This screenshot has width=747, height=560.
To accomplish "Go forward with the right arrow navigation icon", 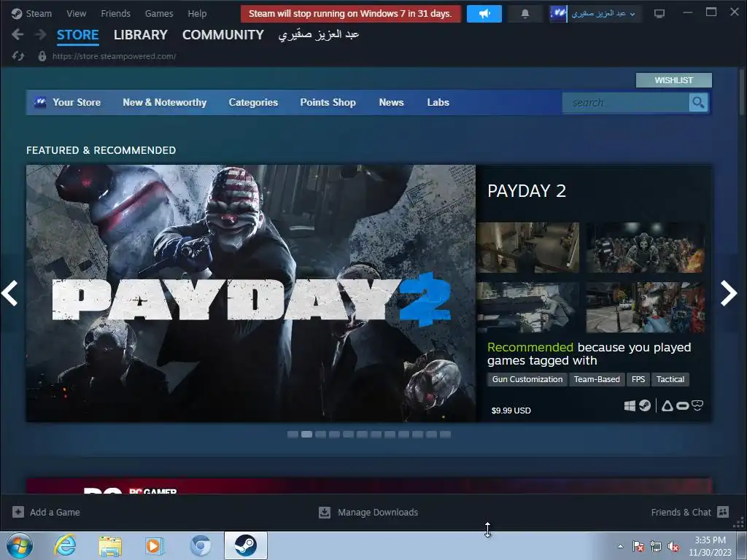I will coord(41,34).
